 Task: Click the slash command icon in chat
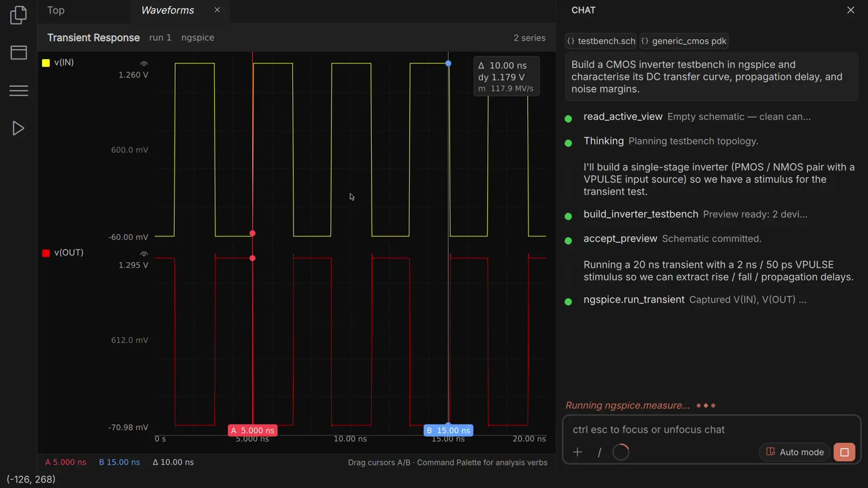[599, 452]
